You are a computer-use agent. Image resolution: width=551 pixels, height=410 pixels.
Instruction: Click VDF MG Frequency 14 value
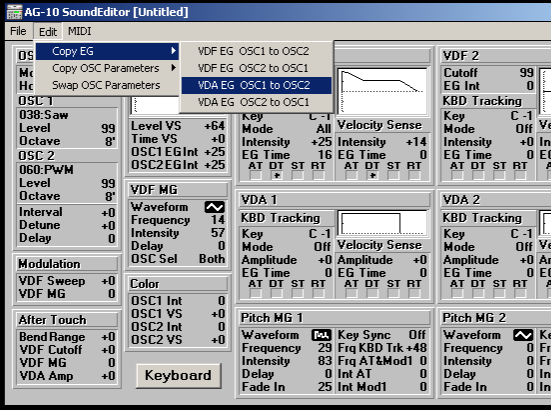[218, 220]
